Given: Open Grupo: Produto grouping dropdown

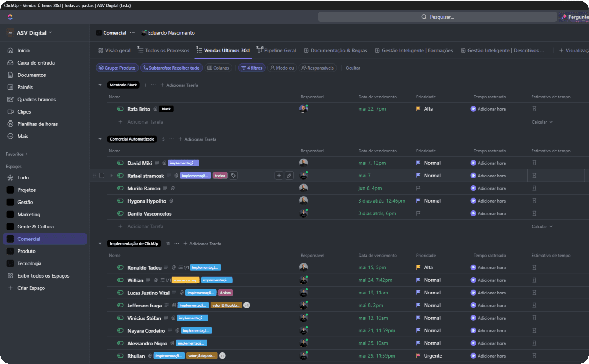Looking at the screenshot, I should 117,68.
